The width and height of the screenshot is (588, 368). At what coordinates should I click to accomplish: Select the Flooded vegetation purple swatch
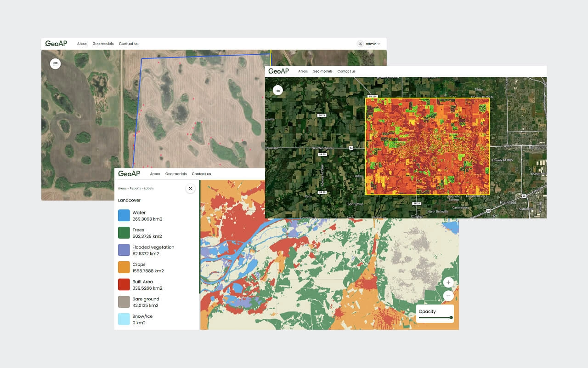[124, 250]
